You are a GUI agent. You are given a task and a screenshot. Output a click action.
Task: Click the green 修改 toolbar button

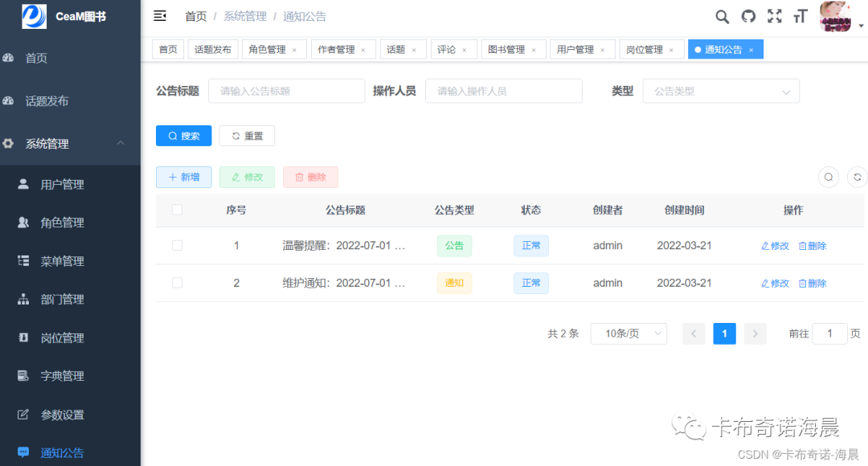tap(247, 177)
